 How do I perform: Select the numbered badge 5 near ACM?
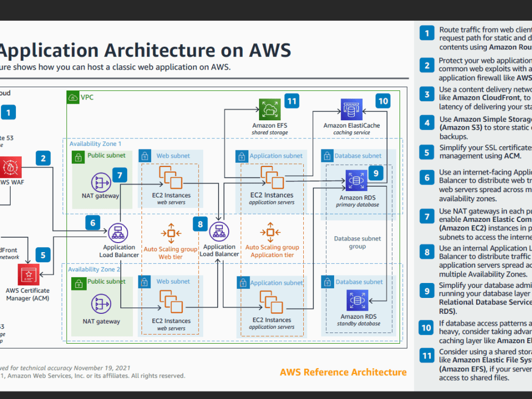[x=43, y=255]
